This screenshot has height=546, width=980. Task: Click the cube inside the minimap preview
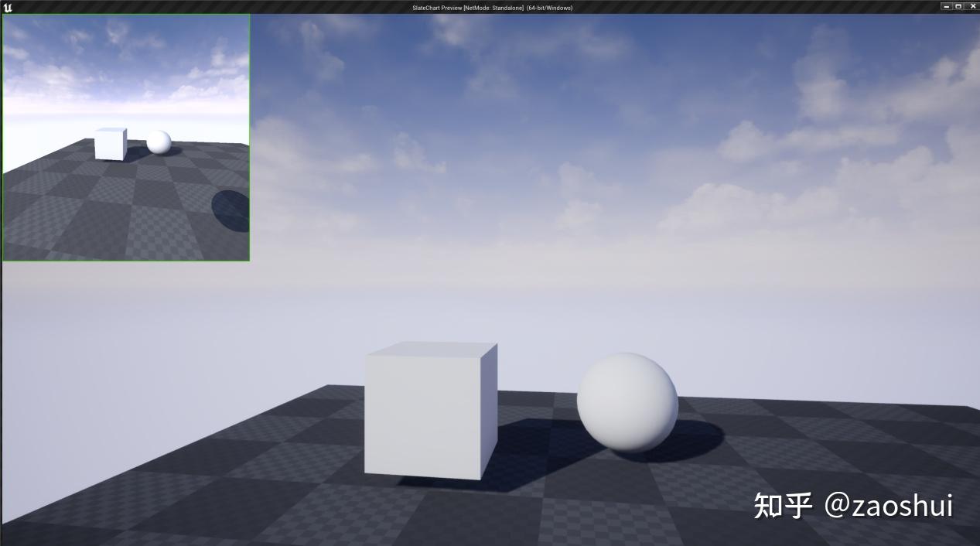(x=109, y=143)
